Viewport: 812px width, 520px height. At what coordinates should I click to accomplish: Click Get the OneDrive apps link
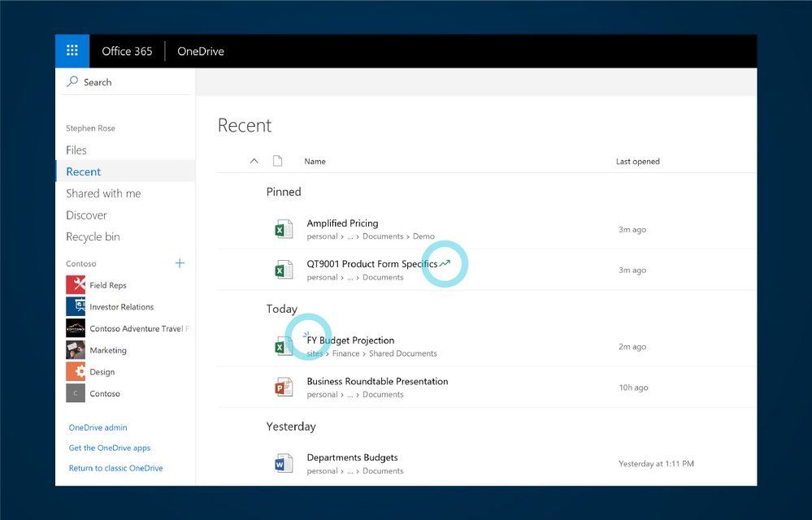[110, 448]
